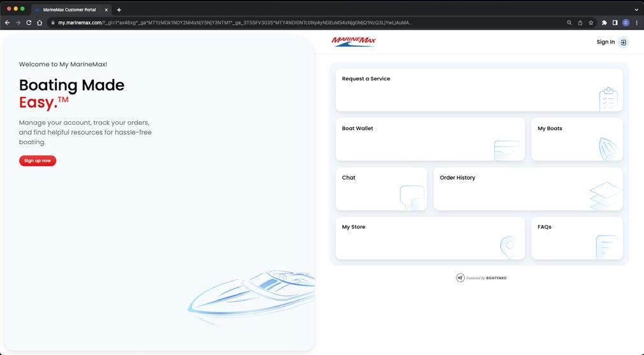Click the Sign In text link
The image size is (644, 355).
[605, 42]
